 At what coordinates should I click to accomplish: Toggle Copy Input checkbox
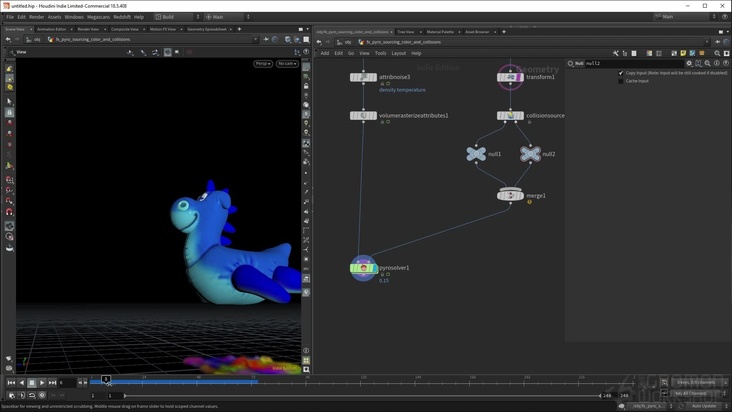coord(621,73)
